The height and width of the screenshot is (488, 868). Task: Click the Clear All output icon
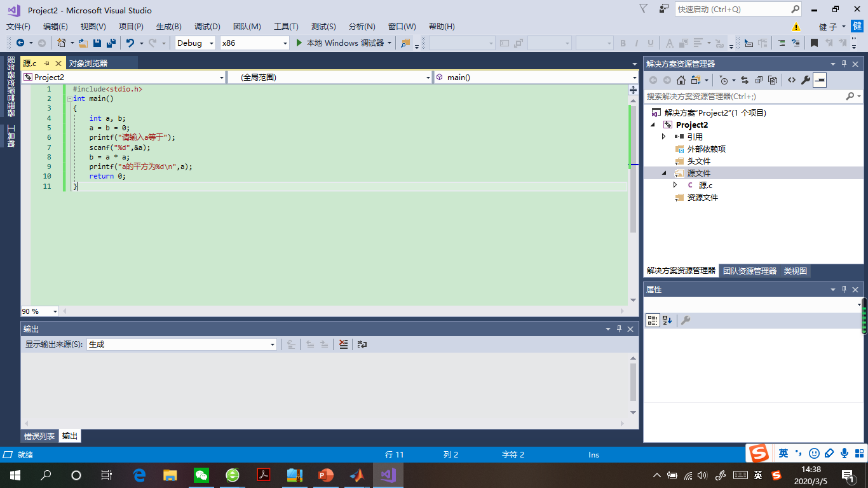click(x=343, y=344)
